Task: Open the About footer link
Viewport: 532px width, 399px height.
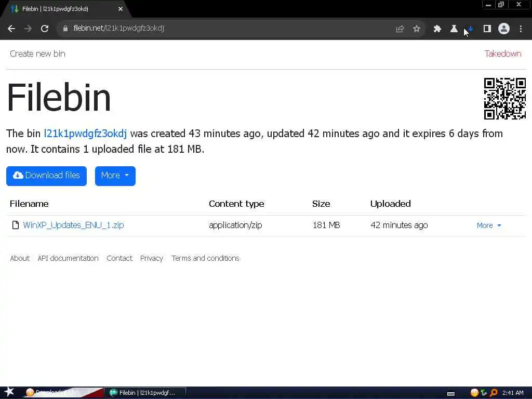Action: (x=20, y=258)
